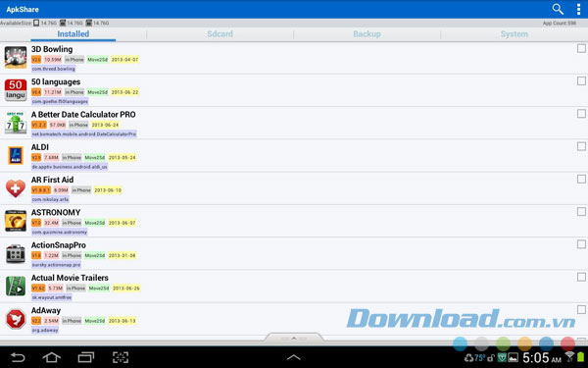
Task: Tap the ActionSnapPro camera icon
Action: click(16, 253)
